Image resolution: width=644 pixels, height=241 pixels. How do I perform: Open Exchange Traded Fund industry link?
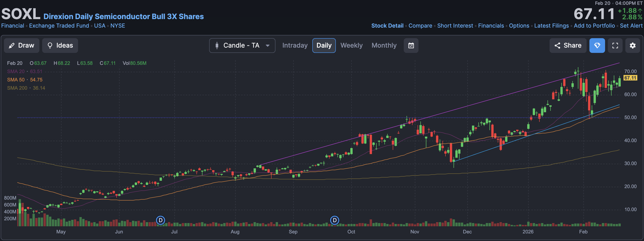point(59,26)
